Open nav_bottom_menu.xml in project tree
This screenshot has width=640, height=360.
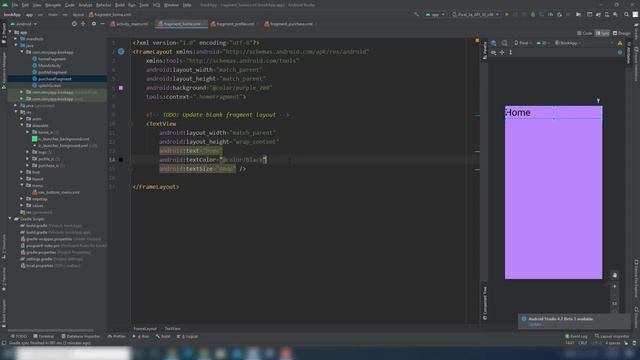click(59, 192)
